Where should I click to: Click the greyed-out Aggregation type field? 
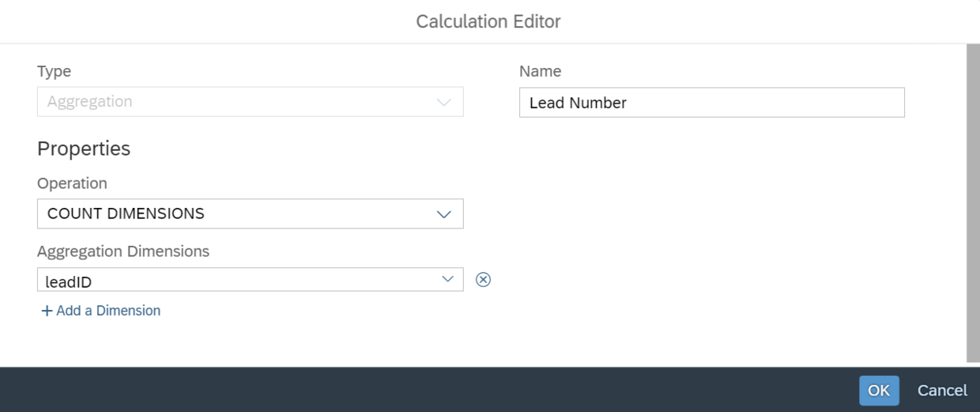point(237,102)
